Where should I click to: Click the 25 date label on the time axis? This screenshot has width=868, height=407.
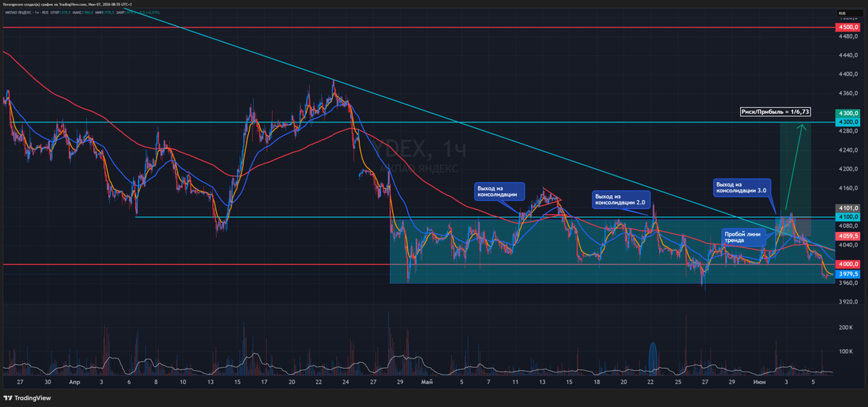coord(678,381)
